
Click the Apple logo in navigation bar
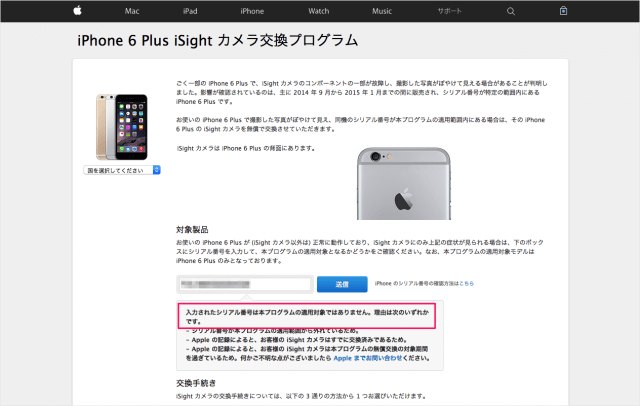[x=77, y=11]
